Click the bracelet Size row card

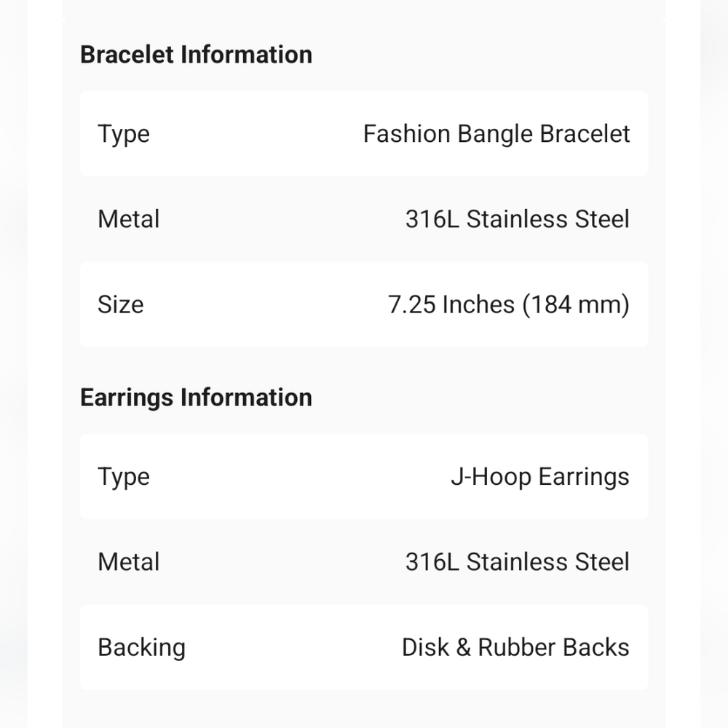(364, 304)
